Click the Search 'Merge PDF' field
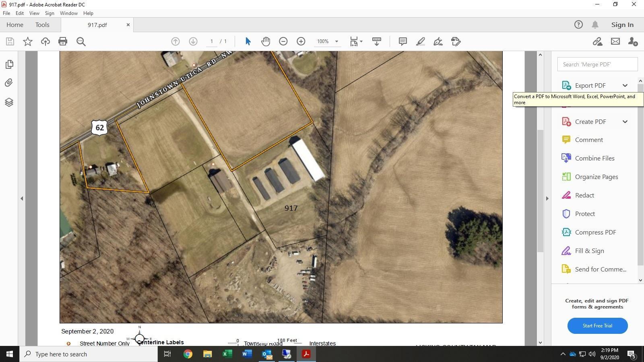 [597, 64]
